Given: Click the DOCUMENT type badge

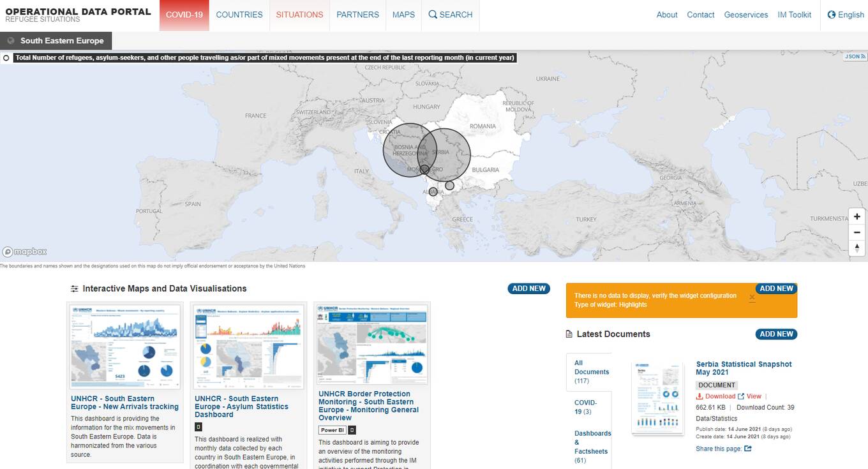Looking at the screenshot, I should click(717, 385).
